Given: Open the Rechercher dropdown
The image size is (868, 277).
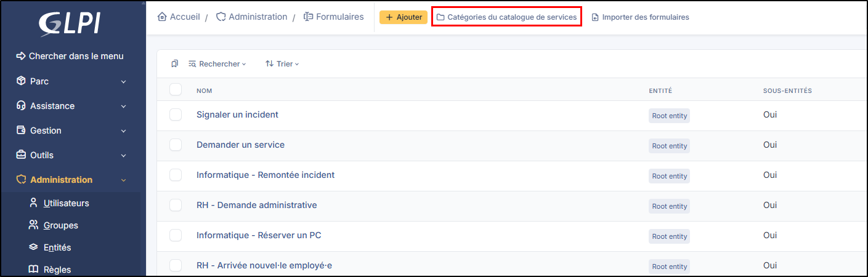Looking at the screenshot, I should (x=217, y=63).
